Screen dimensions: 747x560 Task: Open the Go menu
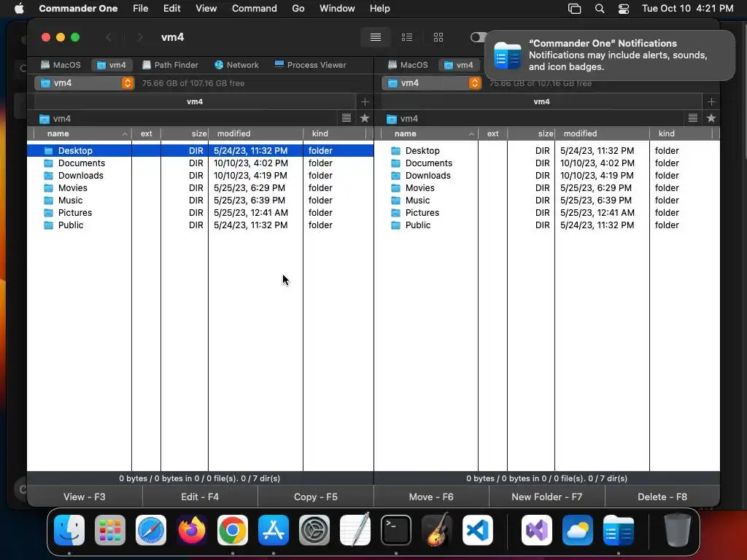[298, 8]
